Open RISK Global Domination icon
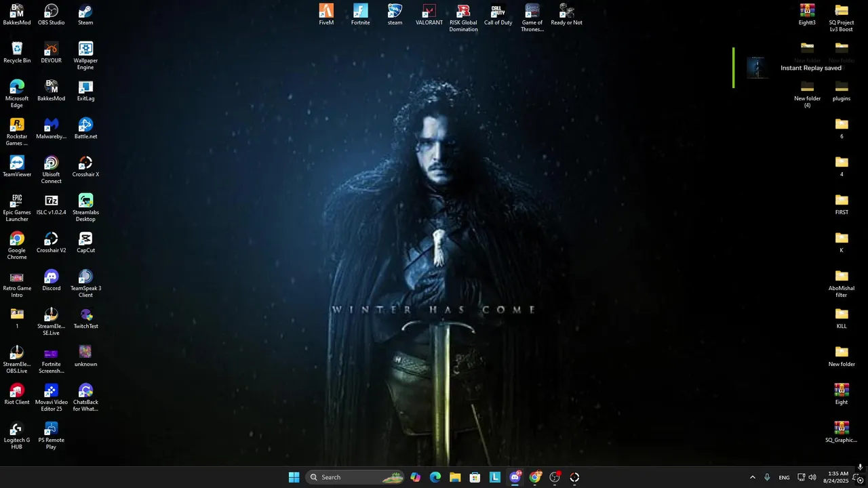Viewport: 868px width, 488px height. 463,18
